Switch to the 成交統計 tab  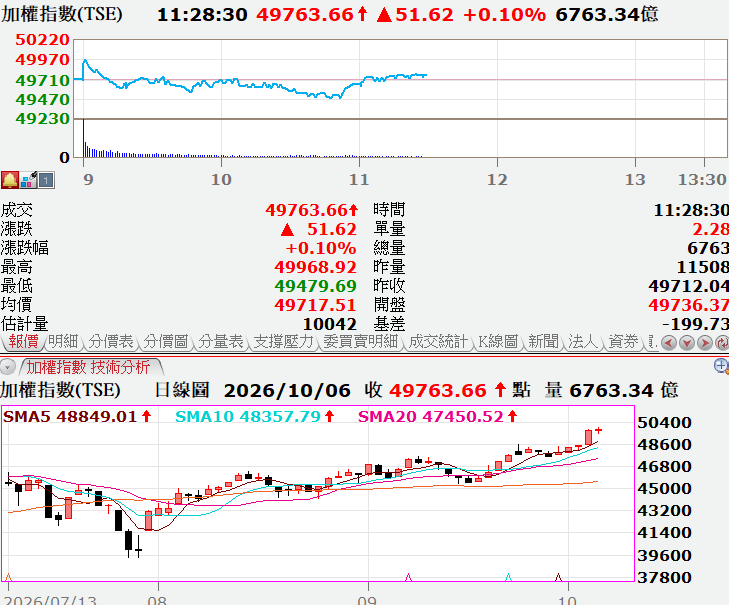(x=438, y=342)
